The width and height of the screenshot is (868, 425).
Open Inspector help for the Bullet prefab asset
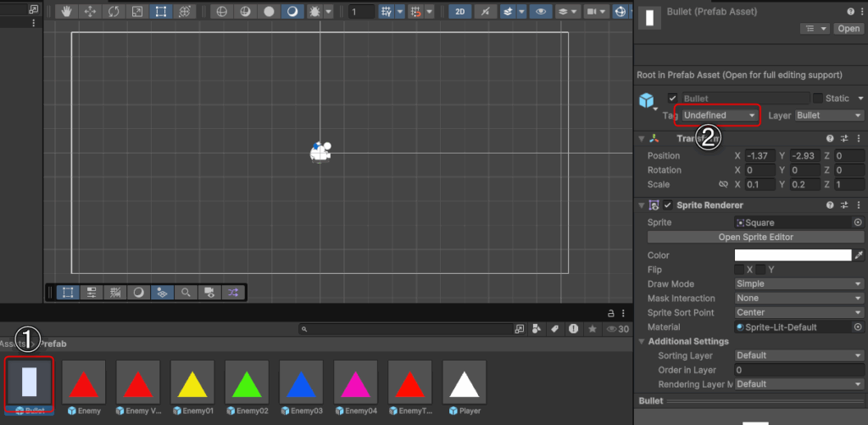pyautogui.click(x=849, y=12)
